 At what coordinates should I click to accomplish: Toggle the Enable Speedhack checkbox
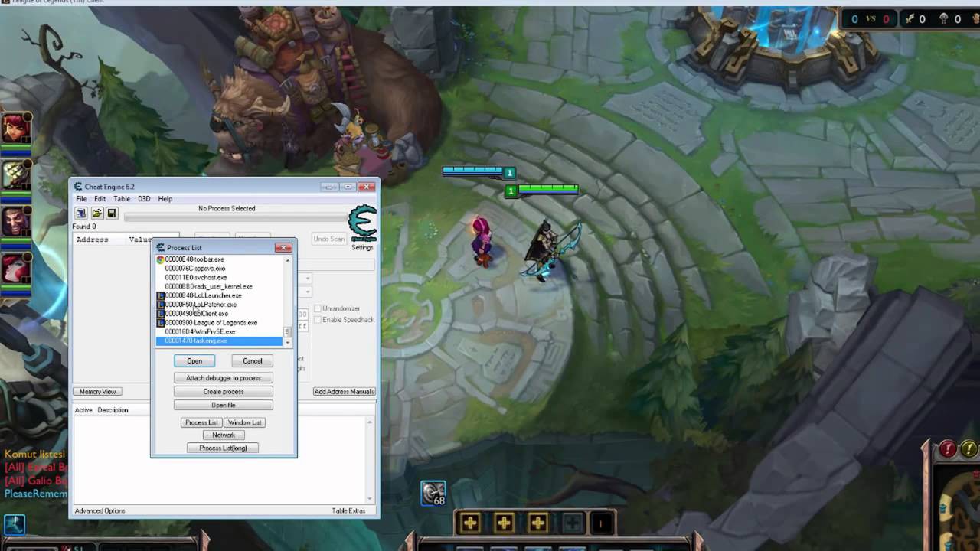[317, 320]
